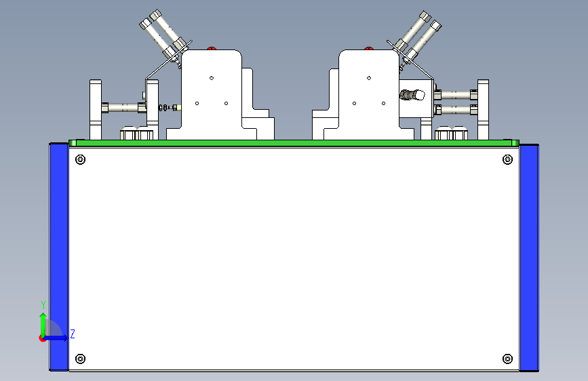This screenshot has height=381, width=588.
Task: Select the lower-left screw on the white front panel
Action: click(x=80, y=359)
